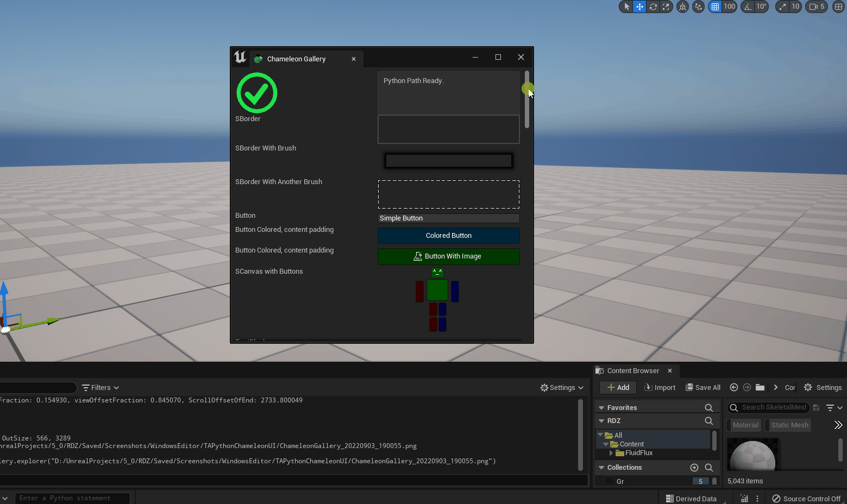This screenshot has width=847, height=504.
Task: Click the Add button in Content Browser
Action: point(618,388)
